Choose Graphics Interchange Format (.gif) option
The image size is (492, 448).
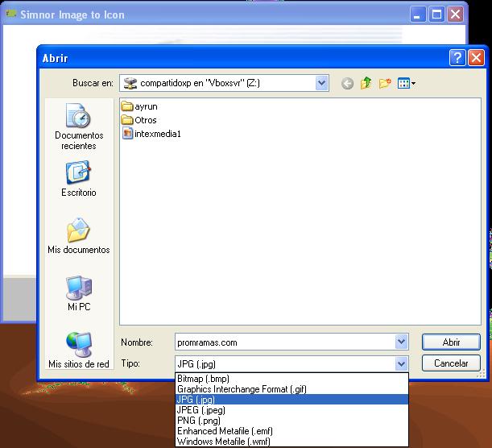[291, 389]
